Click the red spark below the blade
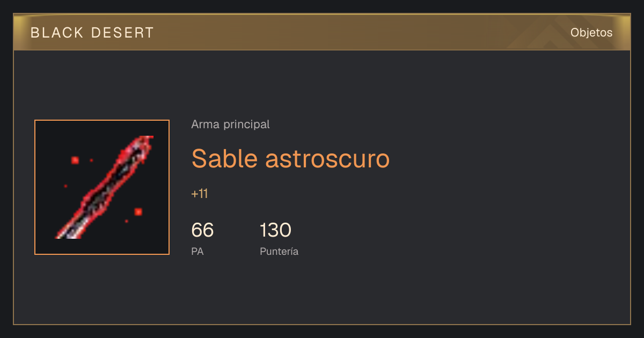 tap(127, 221)
